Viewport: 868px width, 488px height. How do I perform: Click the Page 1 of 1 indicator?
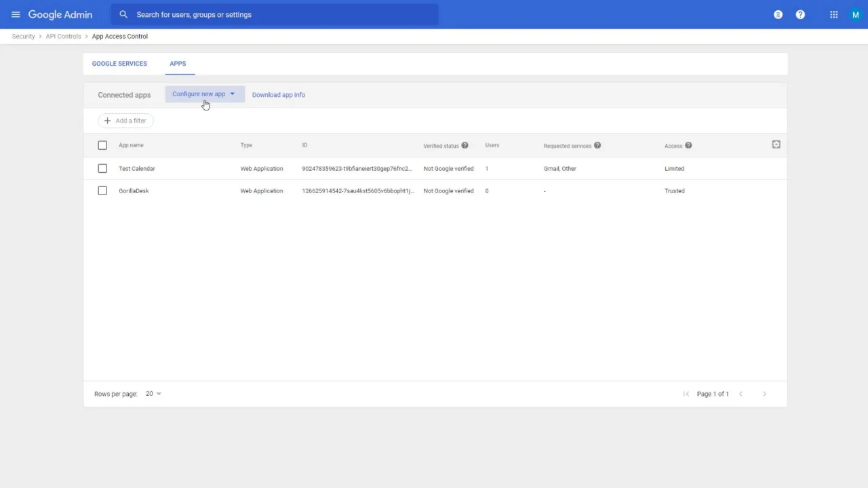[x=713, y=394]
